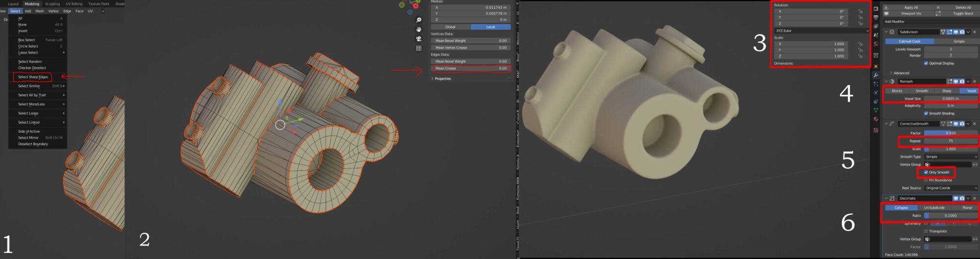Click the Scale Z lock icon
Screen dimensions: 980x259
pyautogui.click(x=860, y=56)
